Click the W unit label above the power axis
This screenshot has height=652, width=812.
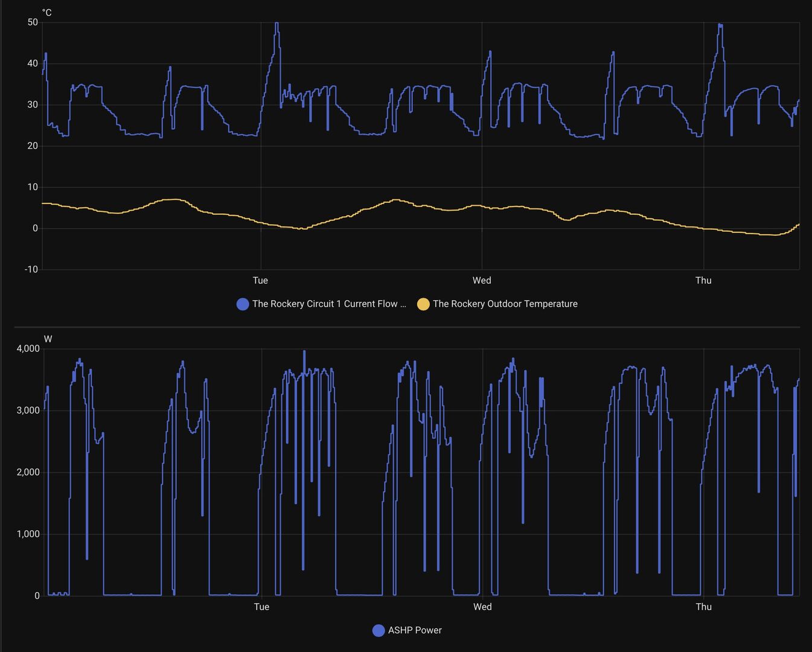coord(48,339)
